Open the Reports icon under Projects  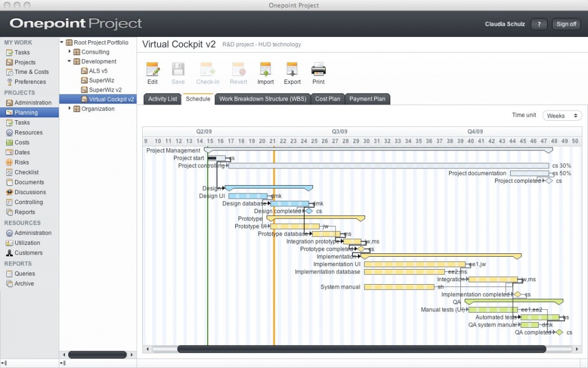10,212
